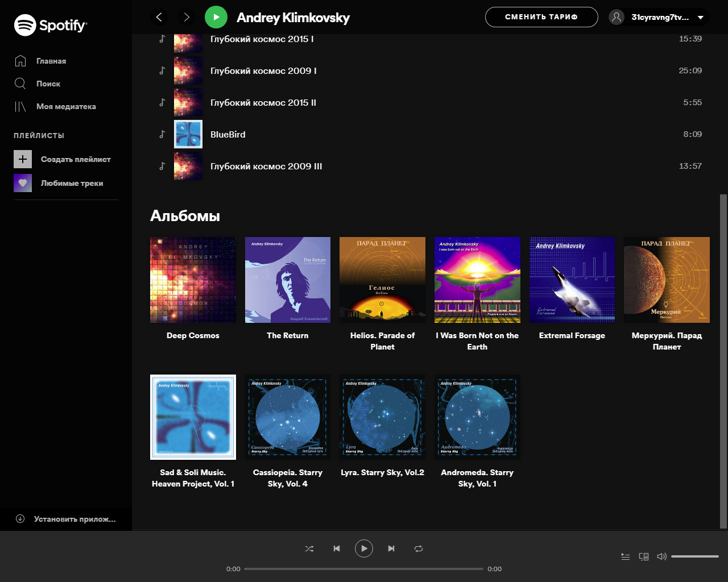Click The Return album title
Image resolution: width=728 pixels, height=582 pixels.
coord(288,335)
